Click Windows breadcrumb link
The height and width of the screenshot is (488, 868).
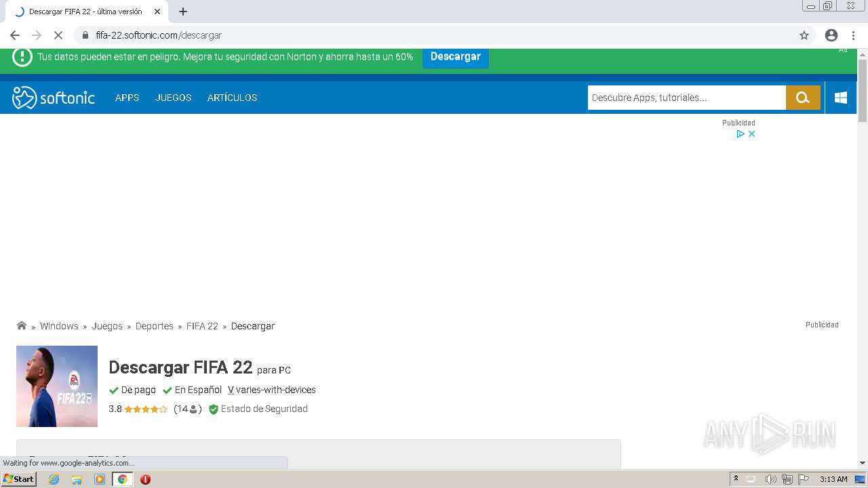(x=59, y=326)
